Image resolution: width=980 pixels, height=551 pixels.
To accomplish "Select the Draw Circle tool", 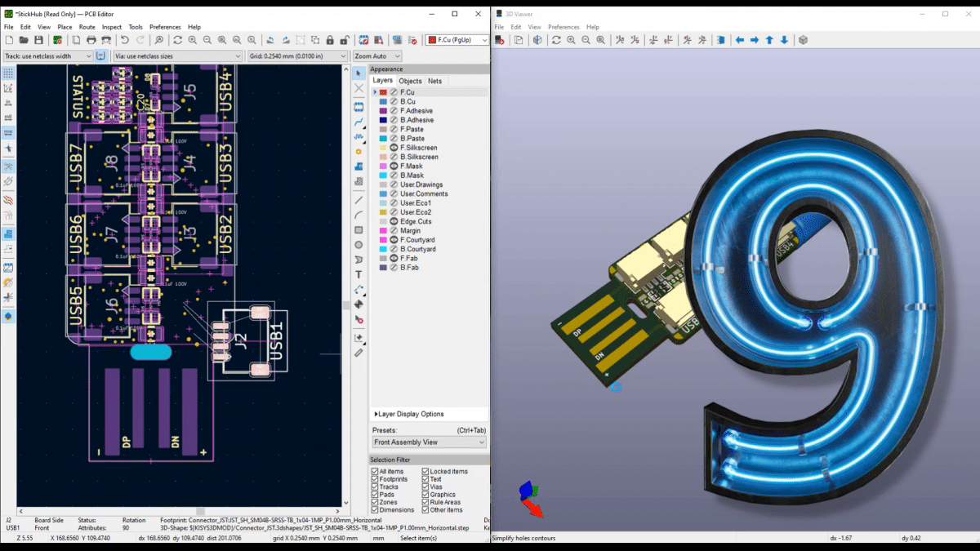I will [359, 245].
